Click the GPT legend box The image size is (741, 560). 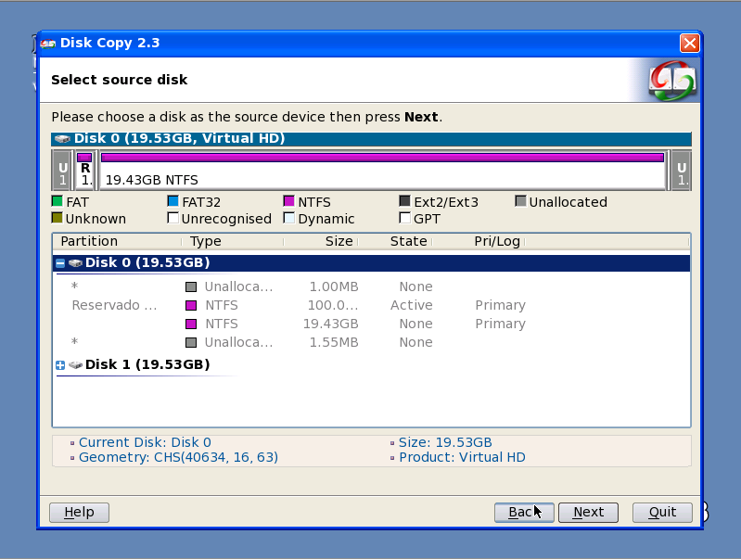404,218
